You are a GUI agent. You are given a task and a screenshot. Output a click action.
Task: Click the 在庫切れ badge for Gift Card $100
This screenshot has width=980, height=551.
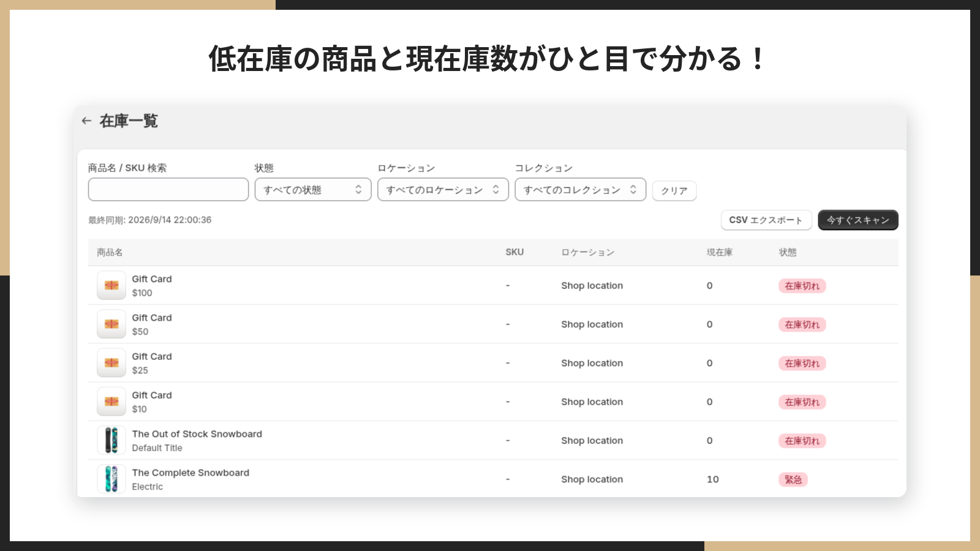click(802, 286)
